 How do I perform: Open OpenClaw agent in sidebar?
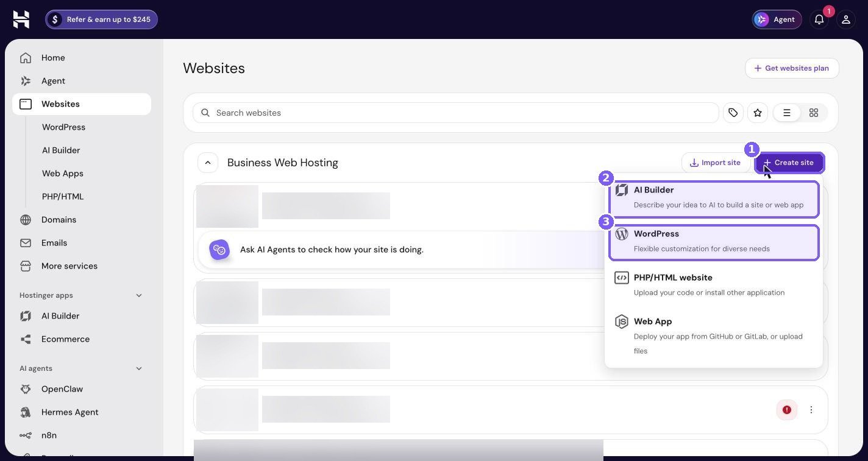coord(82,389)
